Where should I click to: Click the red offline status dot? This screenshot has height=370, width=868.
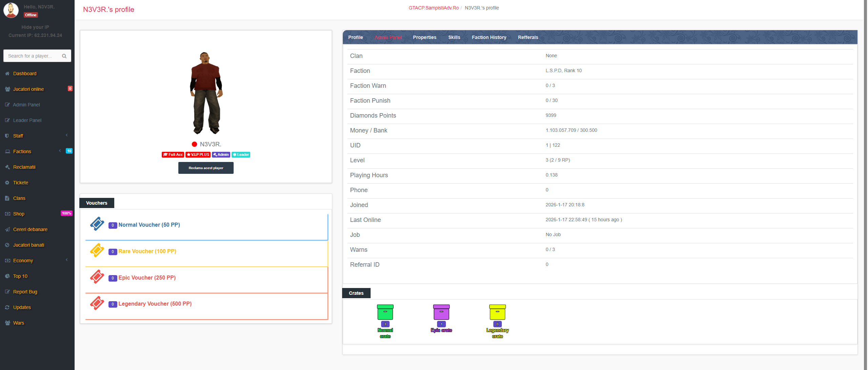coord(194,144)
